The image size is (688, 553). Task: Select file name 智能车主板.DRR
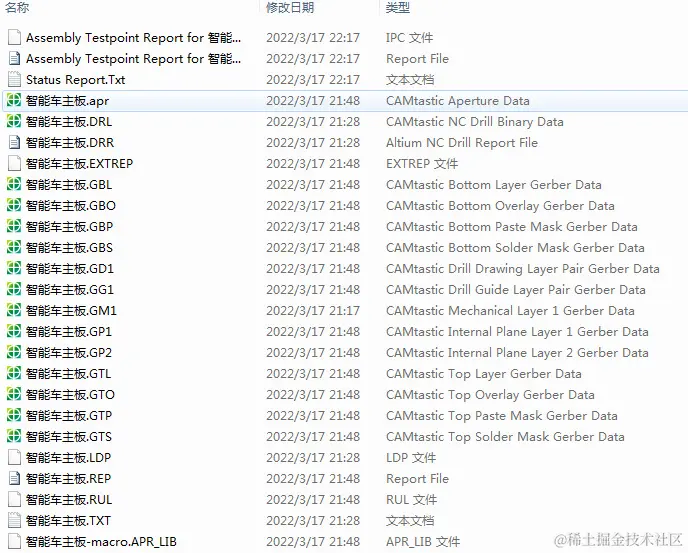pos(70,143)
